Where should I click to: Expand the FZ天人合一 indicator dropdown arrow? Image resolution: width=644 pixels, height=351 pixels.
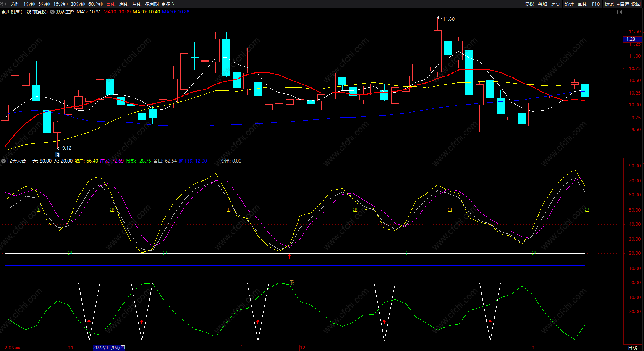pos(3,161)
